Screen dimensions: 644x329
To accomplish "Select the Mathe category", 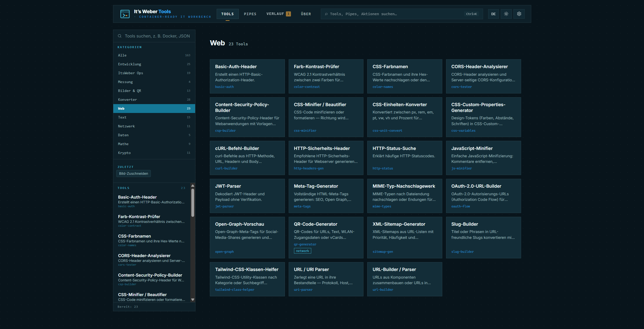I will click(154, 144).
